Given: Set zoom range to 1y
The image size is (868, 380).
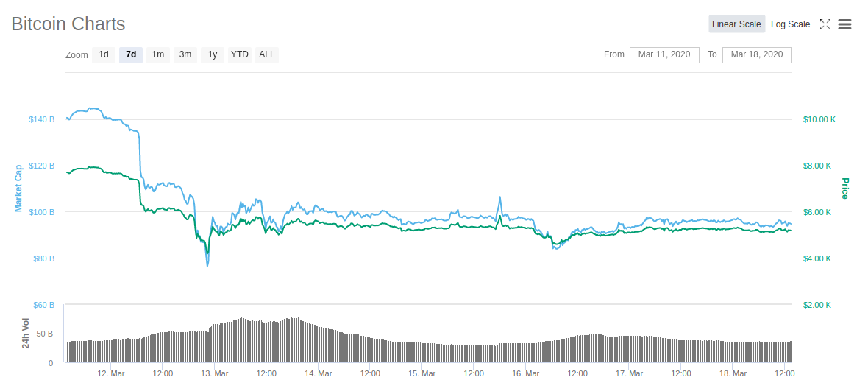Looking at the screenshot, I should click(213, 54).
